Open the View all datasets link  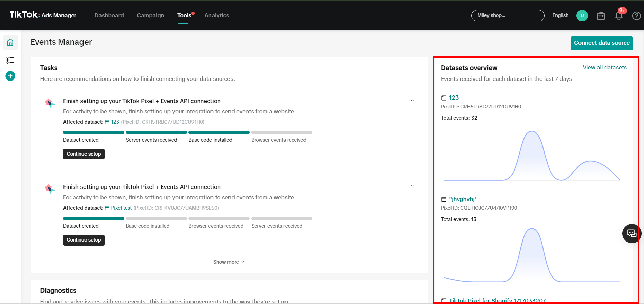604,67
